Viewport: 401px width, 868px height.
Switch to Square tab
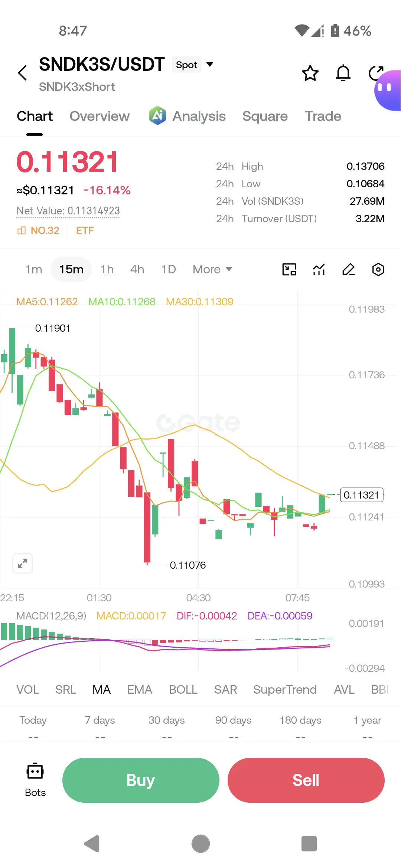265,116
